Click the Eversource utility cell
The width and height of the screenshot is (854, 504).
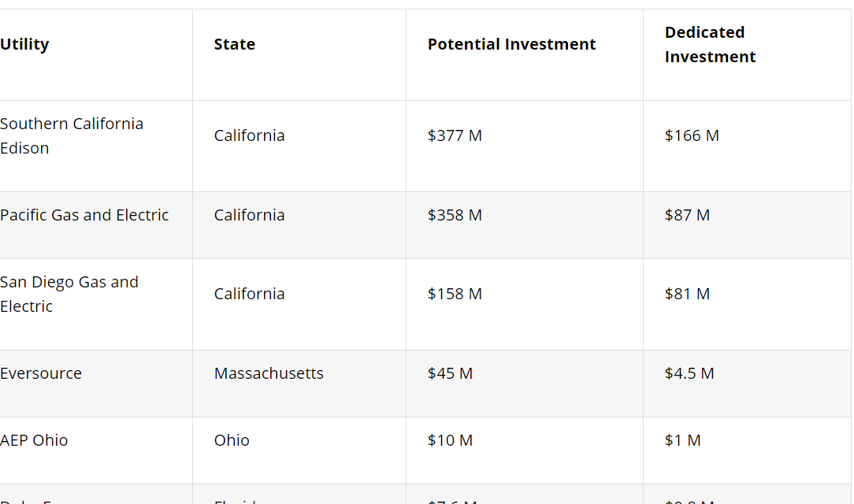pos(41,374)
